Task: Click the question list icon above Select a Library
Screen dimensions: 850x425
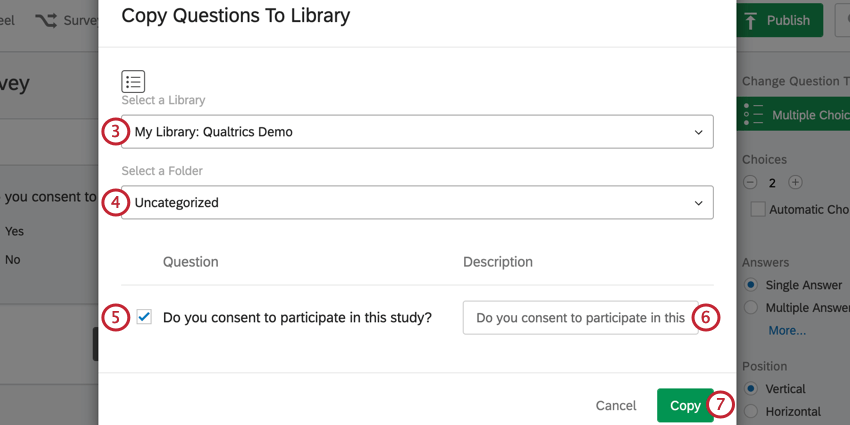Action: tap(133, 81)
